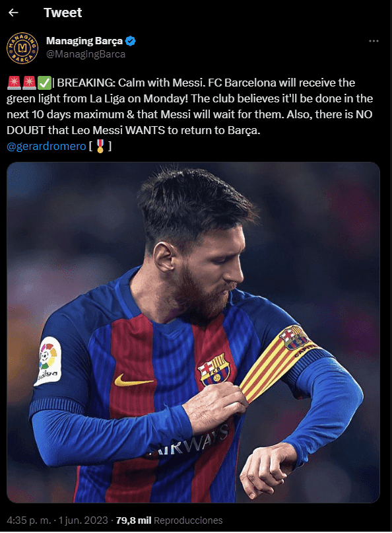
Task: Click the word BREAKING in the tweet
Action: (x=86, y=83)
